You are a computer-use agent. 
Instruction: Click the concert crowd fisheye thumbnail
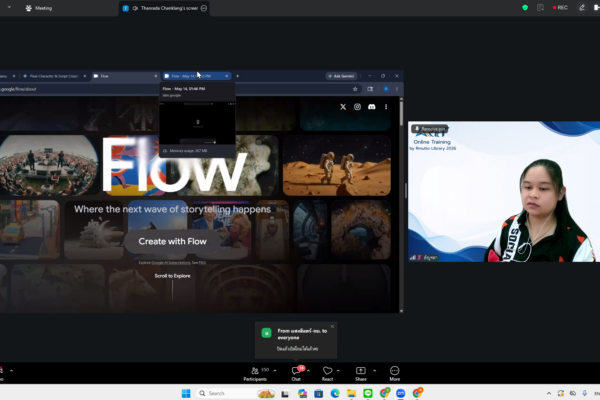(49, 165)
